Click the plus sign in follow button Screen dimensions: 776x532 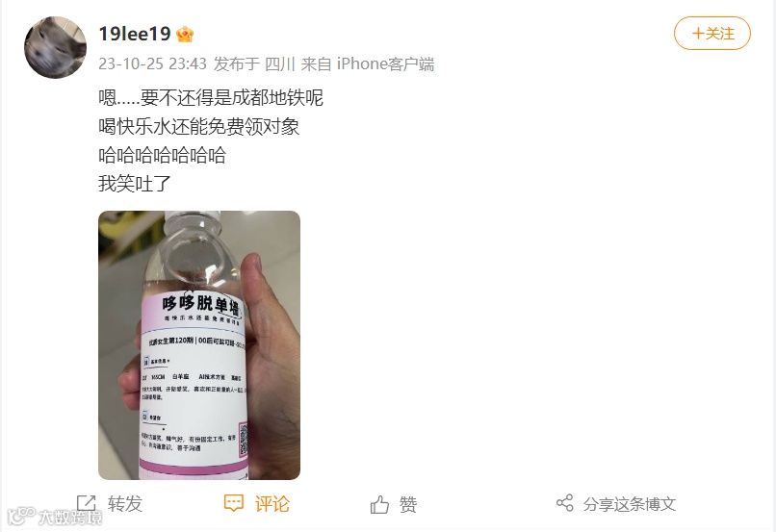pos(698,34)
